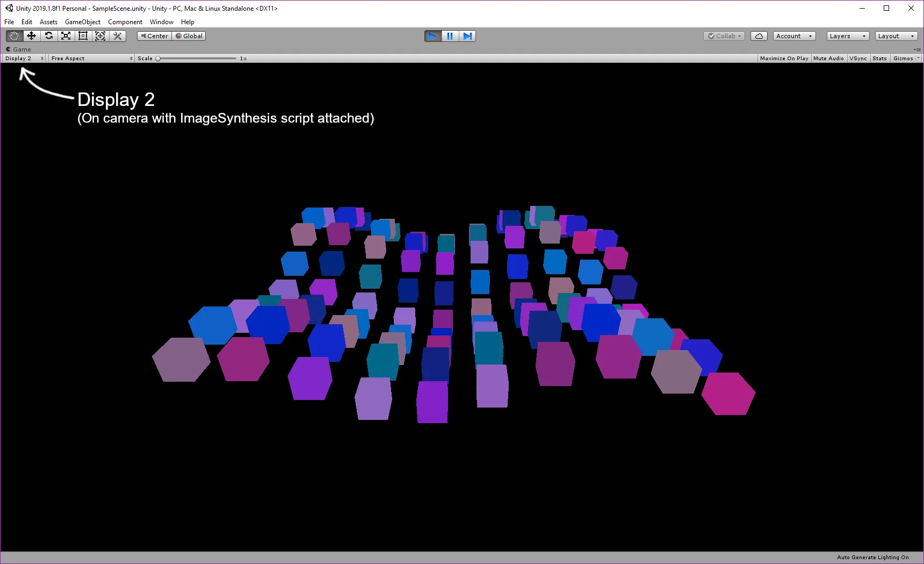Open the Edit menu
This screenshot has height=564, width=924.
27,22
